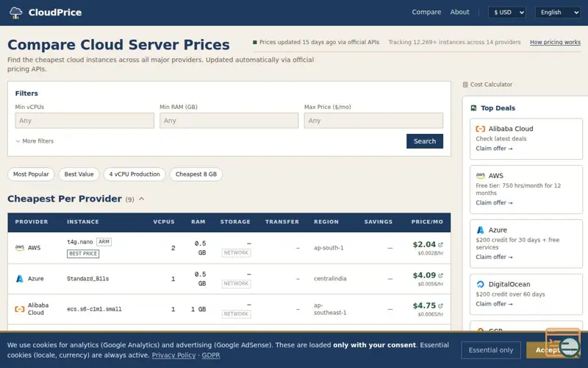Click the Azure icon in Top Deals
The image size is (588, 368).
pos(481,230)
